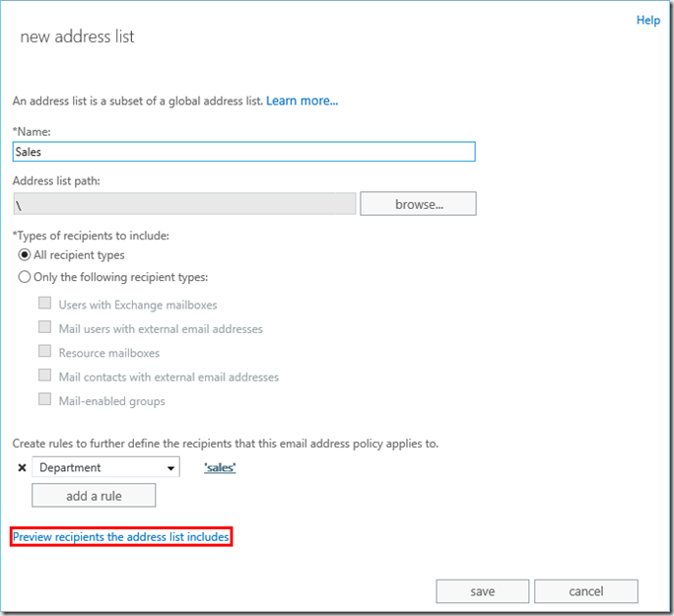Screen dimensions: 674x616
Task: Choose Only the following recipient types
Action: (25, 277)
